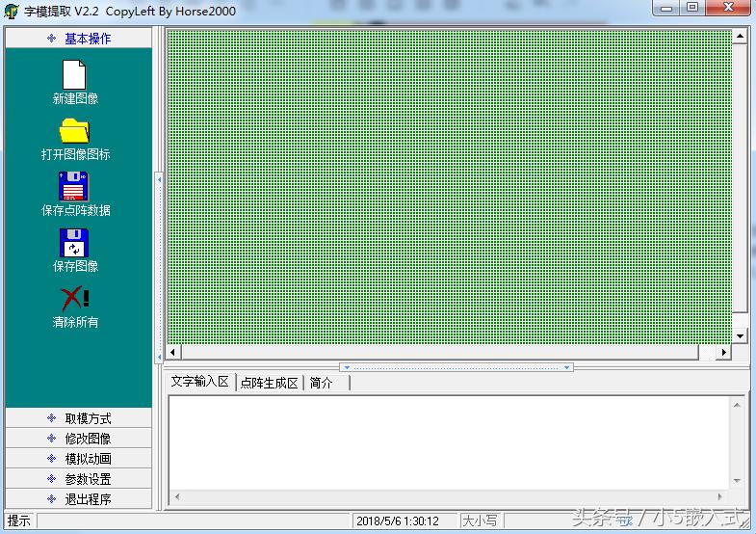This screenshot has height=534, width=756.
Task: Click the canvas vertical scrollbar down arrow
Action: click(x=740, y=335)
